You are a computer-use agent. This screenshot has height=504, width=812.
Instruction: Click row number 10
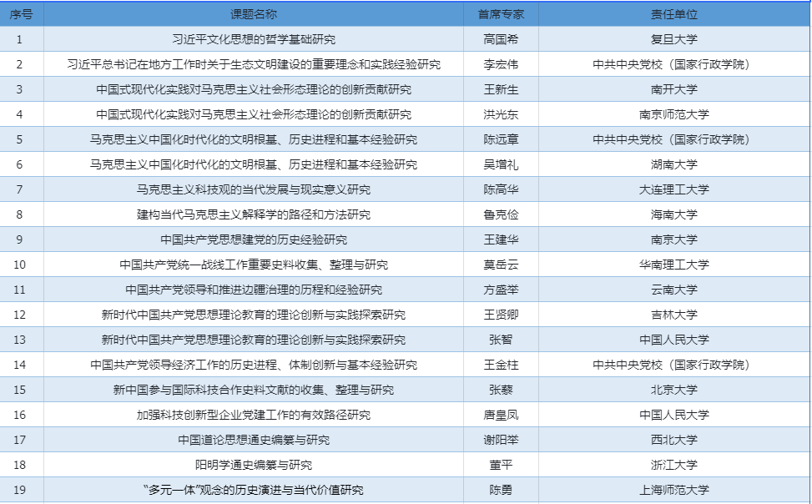[20, 265]
